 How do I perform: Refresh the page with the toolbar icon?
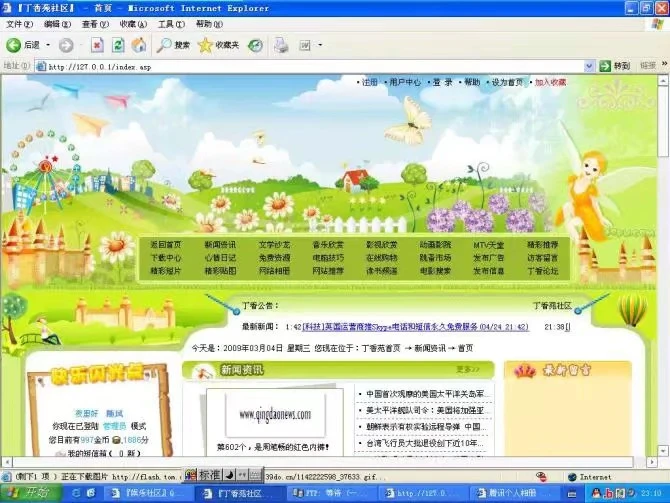(118, 45)
